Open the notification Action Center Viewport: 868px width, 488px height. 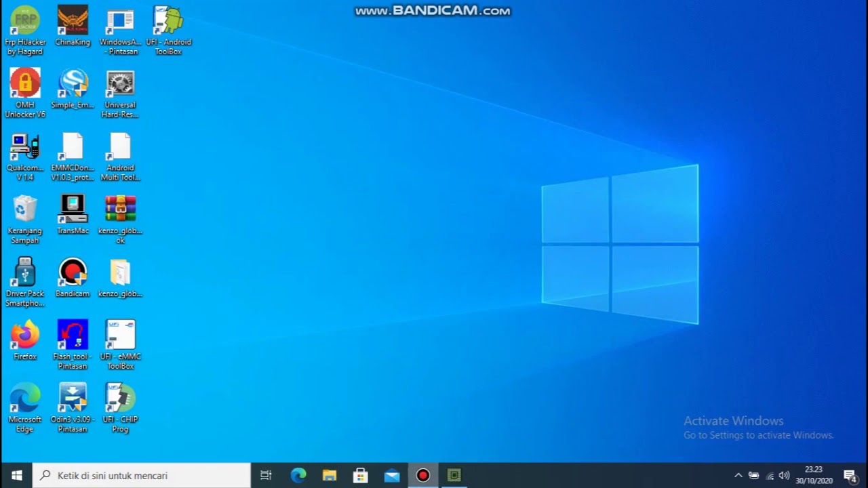click(850, 475)
